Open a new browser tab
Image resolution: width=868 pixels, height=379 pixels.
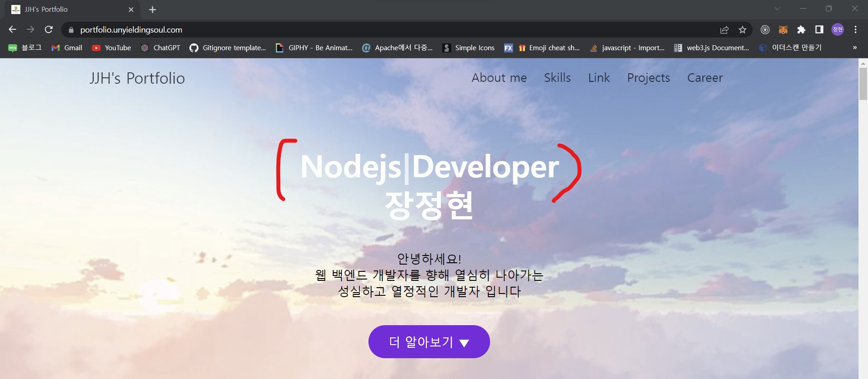coord(152,9)
